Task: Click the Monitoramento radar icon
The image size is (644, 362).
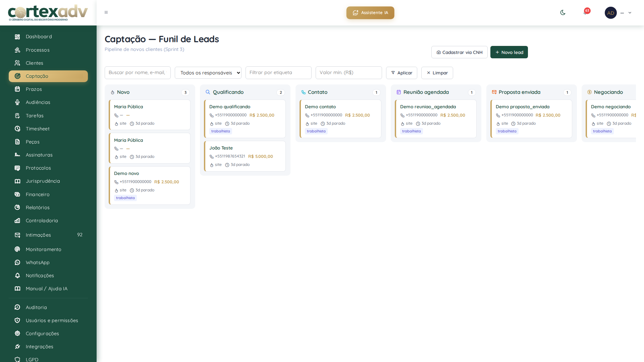Action: pyautogui.click(x=17, y=249)
